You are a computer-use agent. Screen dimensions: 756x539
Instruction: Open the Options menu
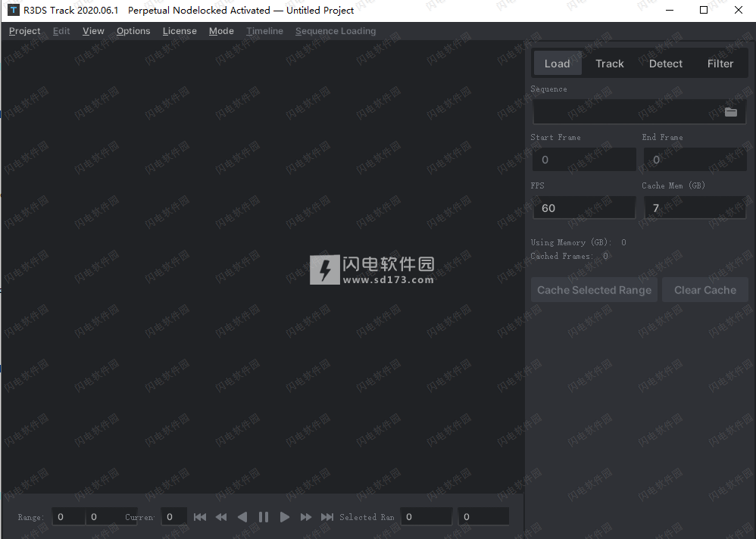133,31
